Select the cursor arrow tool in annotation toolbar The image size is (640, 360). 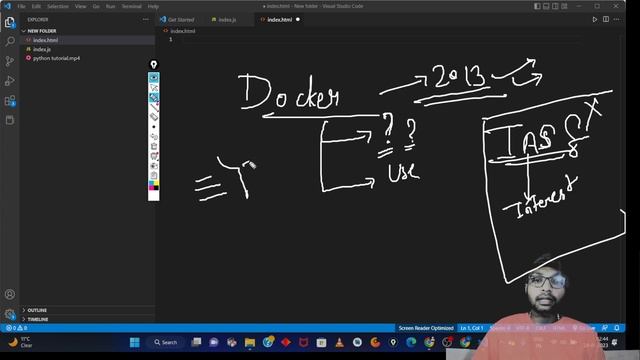click(154, 87)
